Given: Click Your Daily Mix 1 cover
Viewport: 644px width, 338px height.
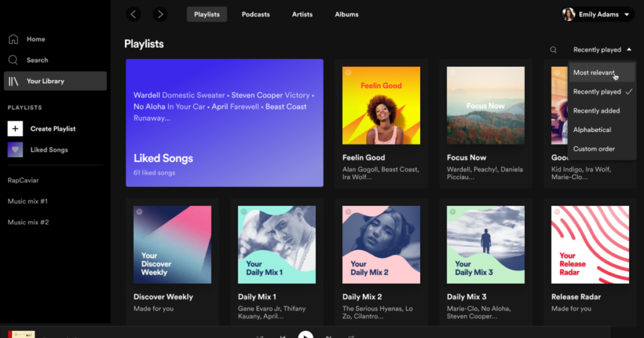Looking at the screenshot, I should 277,245.
